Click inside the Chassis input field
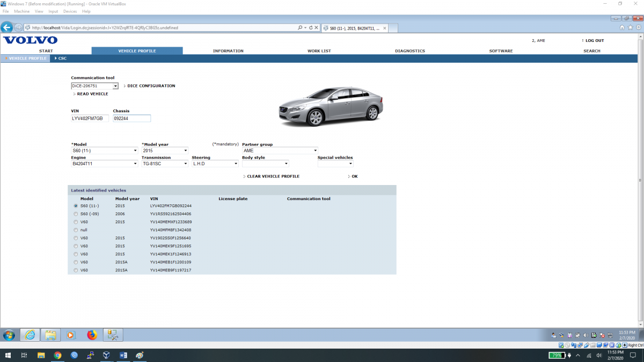The image size is (644, 362). (131, 119)
